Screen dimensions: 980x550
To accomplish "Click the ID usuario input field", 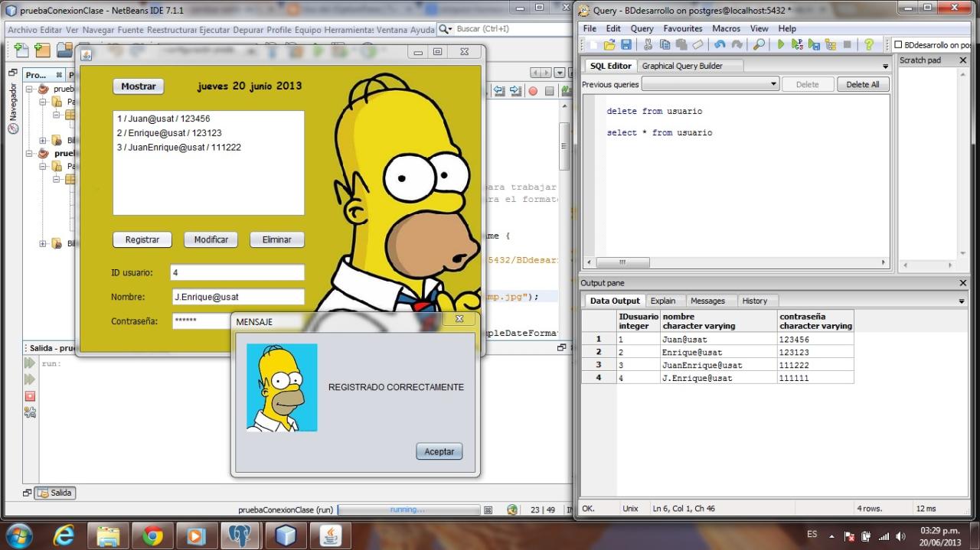I will [x=238, y=272].
